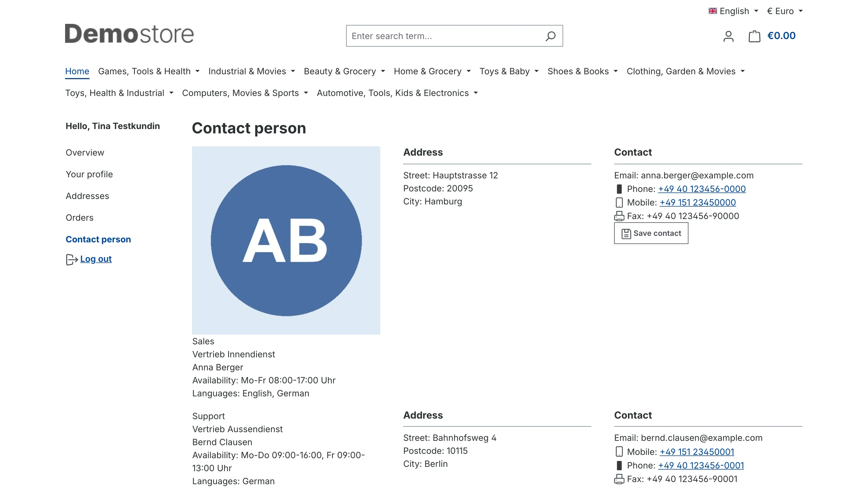The image size is (868, 488).
Task: Click Anna Berger's Mobile icon
Action: pyautogui.click(x=619, y=203)
